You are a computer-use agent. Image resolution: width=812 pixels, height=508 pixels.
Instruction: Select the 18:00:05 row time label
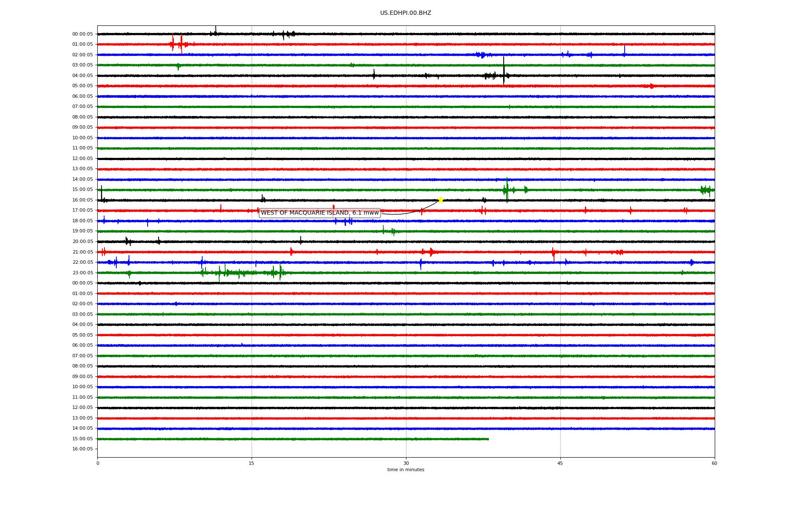(82, 221)
